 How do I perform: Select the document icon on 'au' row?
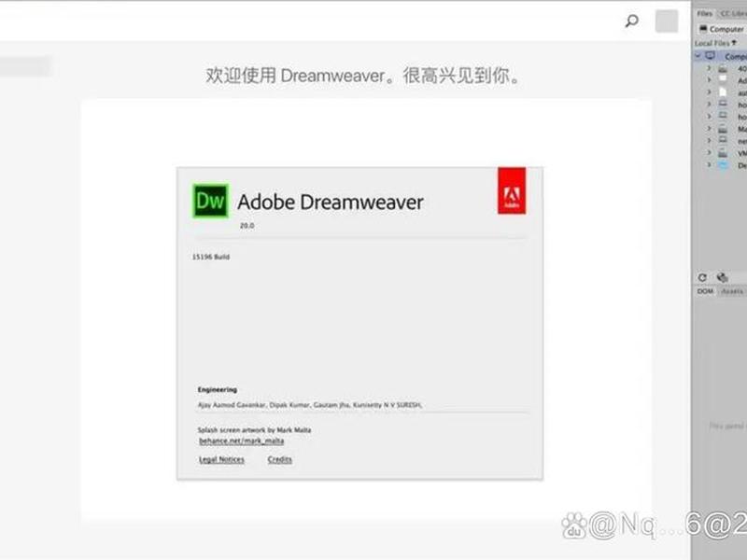(723, 92)
